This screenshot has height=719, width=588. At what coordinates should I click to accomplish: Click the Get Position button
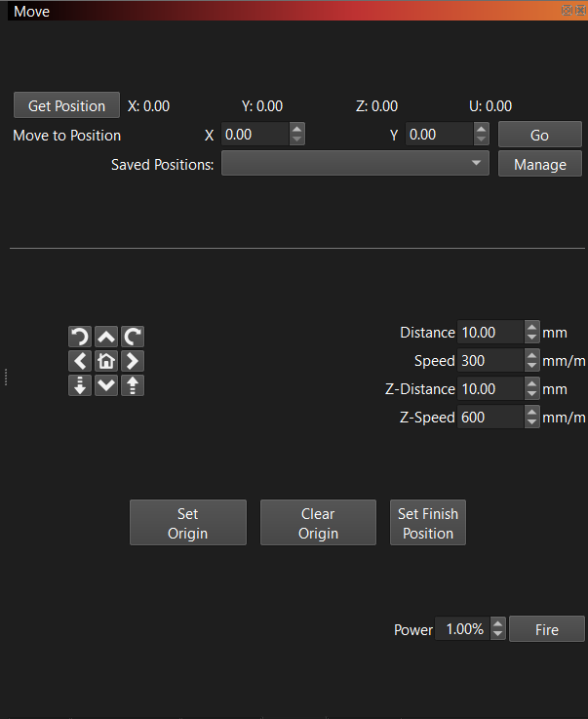66,105
